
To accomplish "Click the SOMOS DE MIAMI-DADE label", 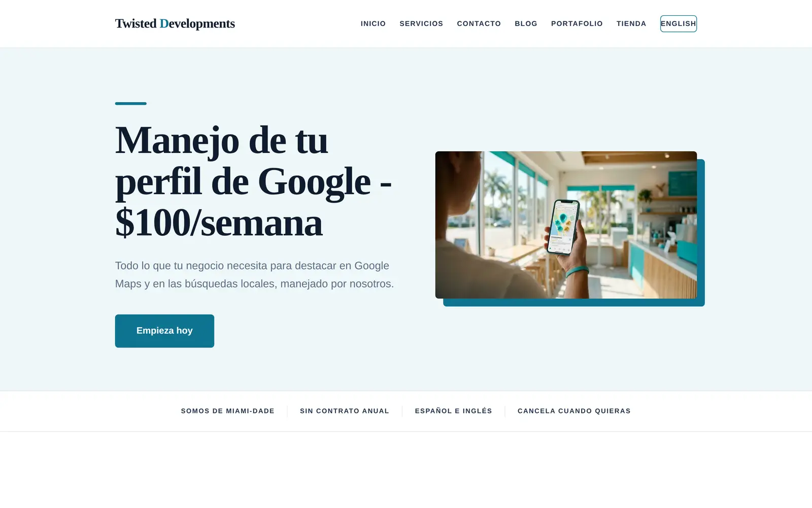I will click(x=227, y=411).
